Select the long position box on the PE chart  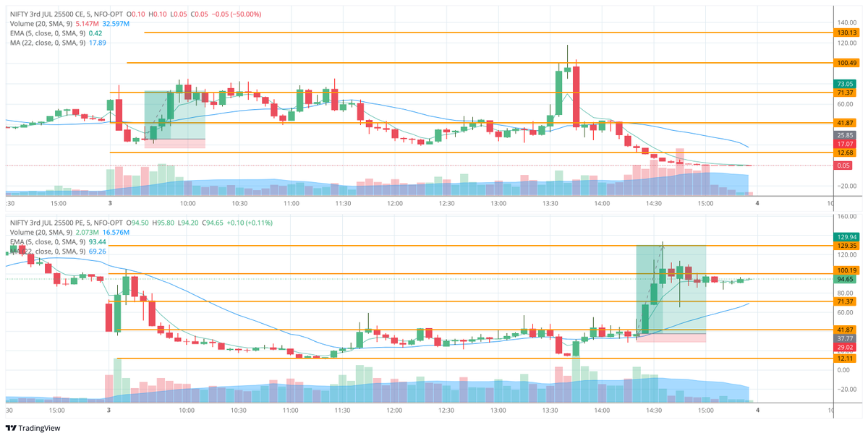coord(671,293)
